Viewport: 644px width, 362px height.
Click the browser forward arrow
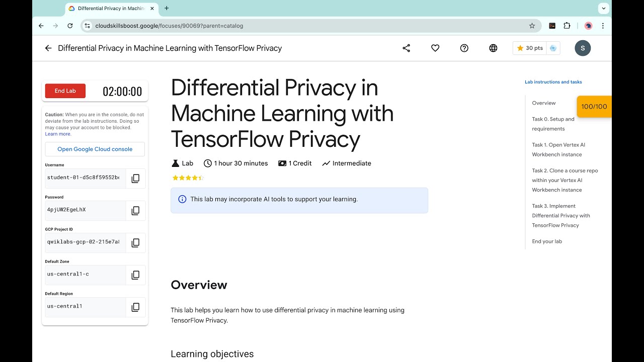(x=55, y=26)
